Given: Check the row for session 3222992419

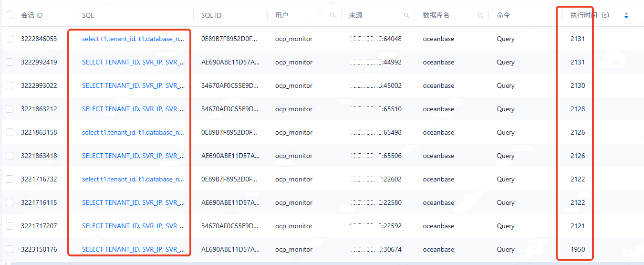Looking at the screenshot, I should (x=10, y=62).
